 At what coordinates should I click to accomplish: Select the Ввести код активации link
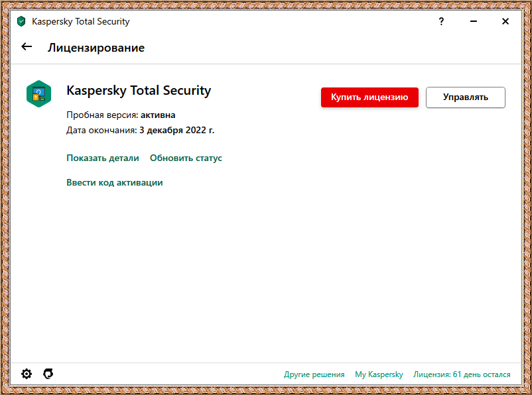pos(114,182)
